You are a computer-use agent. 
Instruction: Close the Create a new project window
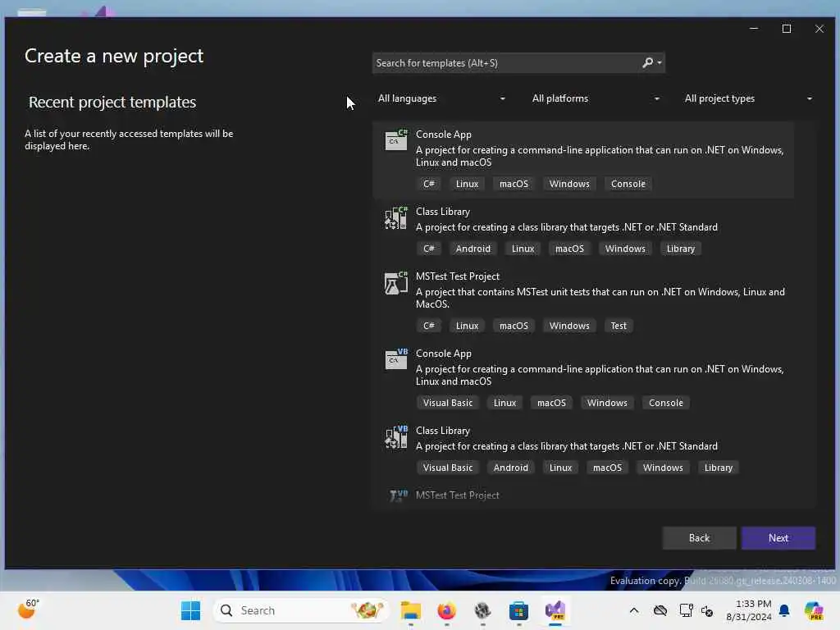[x=819, y=29]
